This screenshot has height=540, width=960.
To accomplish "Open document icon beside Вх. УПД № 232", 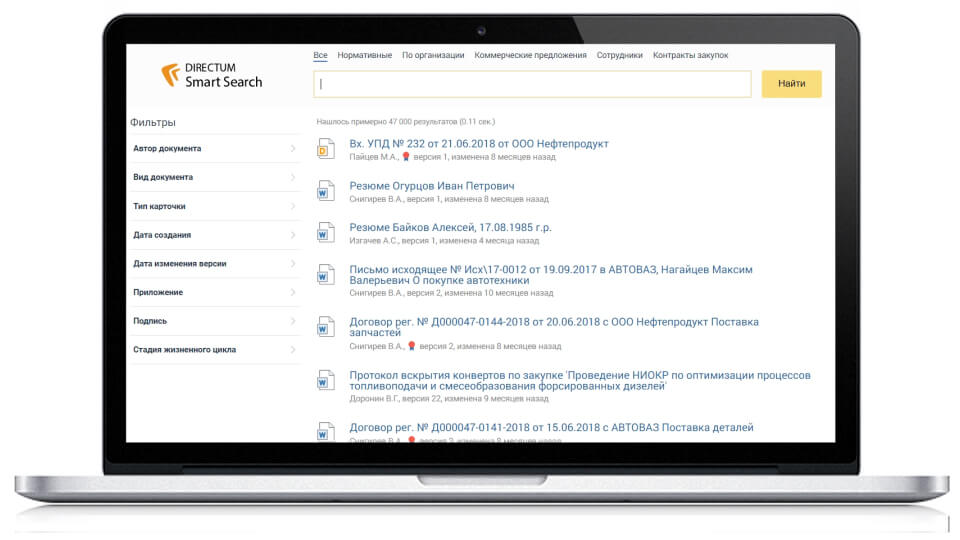I will tap(325, 149).
